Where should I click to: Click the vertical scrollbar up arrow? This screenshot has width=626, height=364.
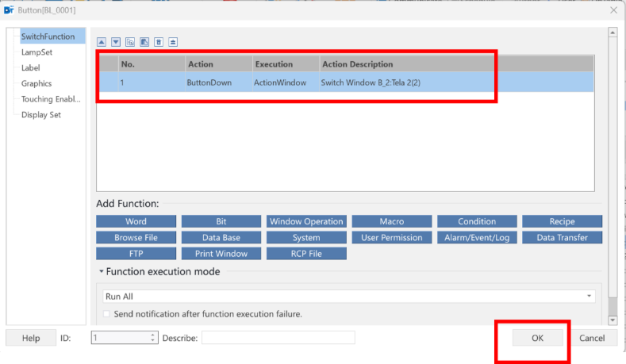pyautogui.click(x=613, y=33)
